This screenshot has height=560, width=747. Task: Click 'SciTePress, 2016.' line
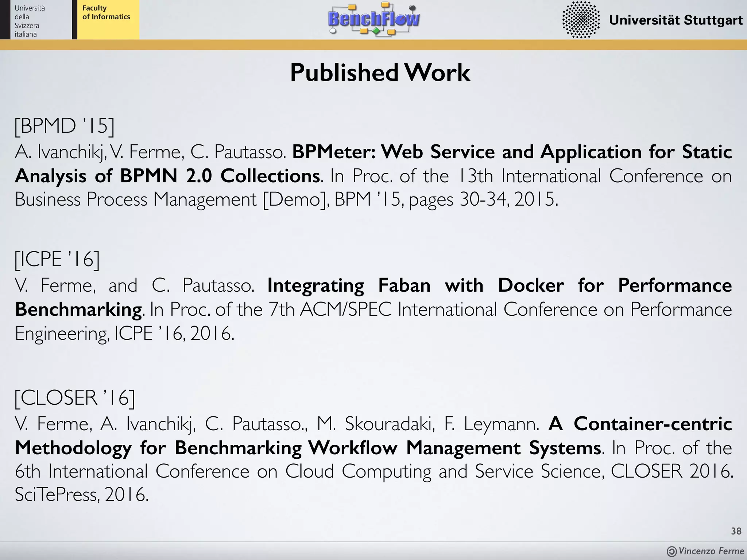click(x=82, y=495)
